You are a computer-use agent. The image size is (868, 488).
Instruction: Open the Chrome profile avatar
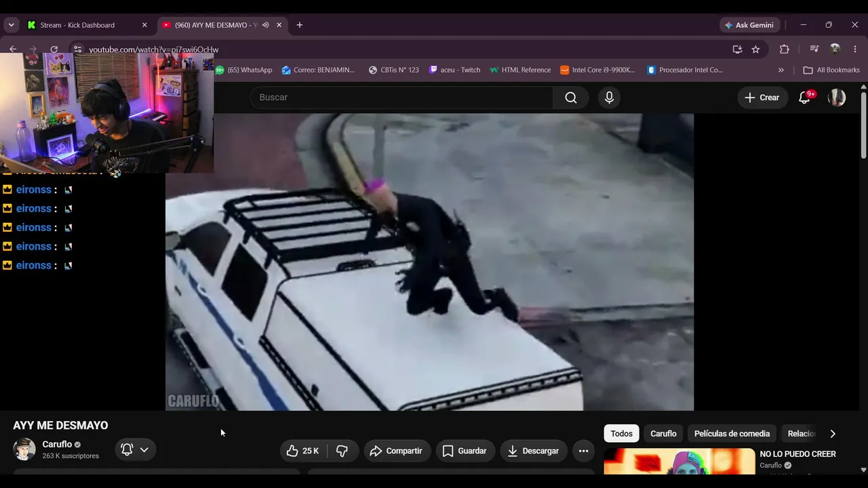pyautogui.click(x=835, y=49)
